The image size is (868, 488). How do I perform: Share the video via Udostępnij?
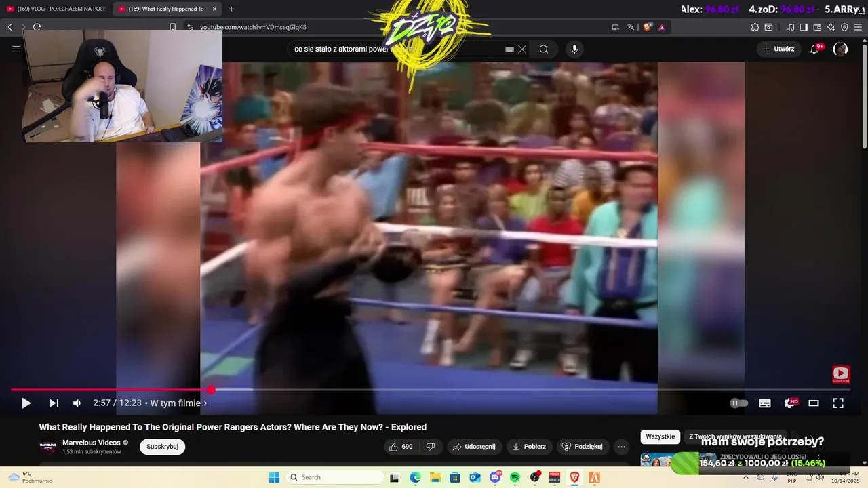(x=474, y=447)
